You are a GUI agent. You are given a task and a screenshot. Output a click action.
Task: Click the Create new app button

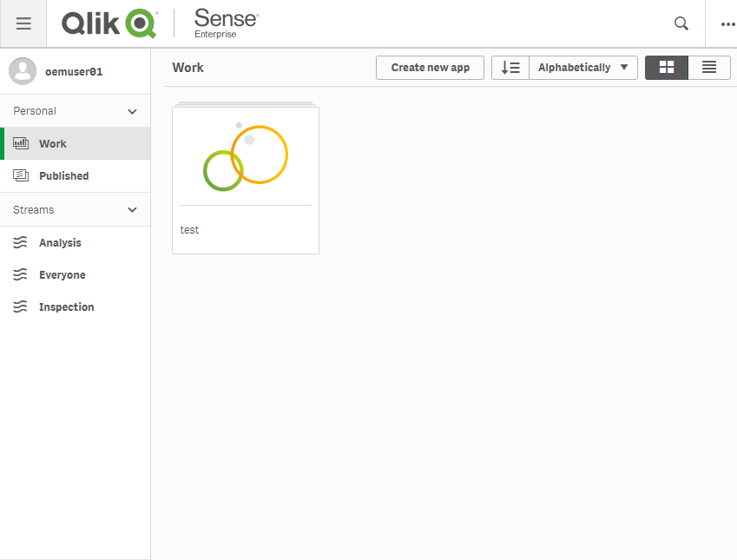pos(430,68)
